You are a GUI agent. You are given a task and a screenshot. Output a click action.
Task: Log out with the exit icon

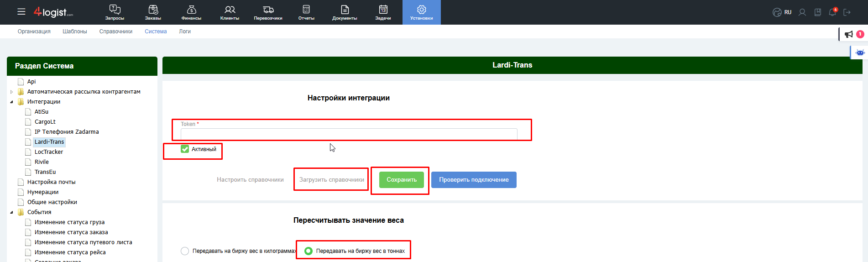[x=847, y=12]
